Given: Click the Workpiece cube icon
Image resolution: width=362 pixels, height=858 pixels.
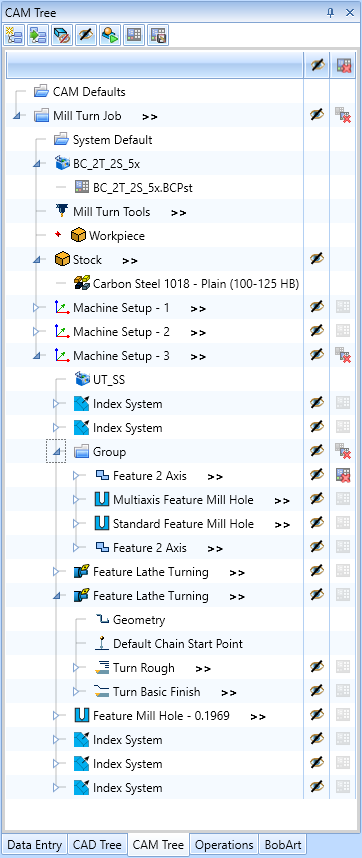Looking at the screenshot, I should [78, 236].
